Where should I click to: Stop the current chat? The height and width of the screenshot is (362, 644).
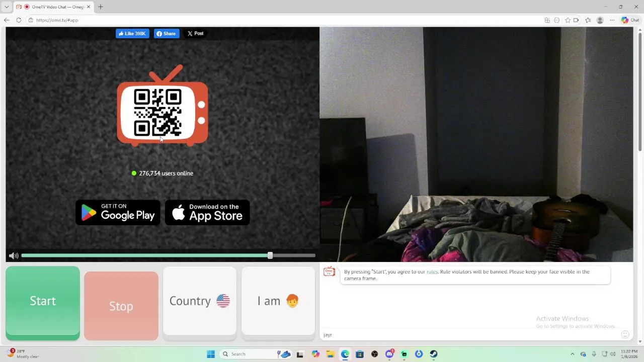point(121,306)
